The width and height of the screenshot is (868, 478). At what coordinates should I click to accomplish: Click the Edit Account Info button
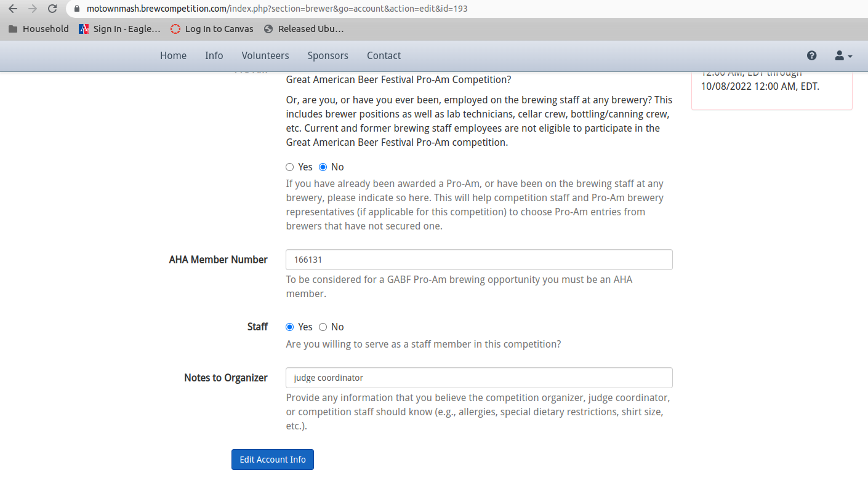point(273,460)
